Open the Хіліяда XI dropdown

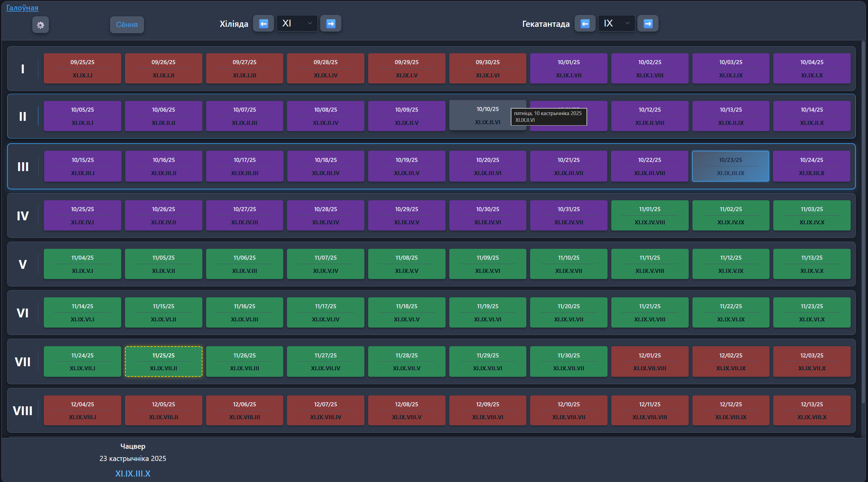(x=297, y=23)
